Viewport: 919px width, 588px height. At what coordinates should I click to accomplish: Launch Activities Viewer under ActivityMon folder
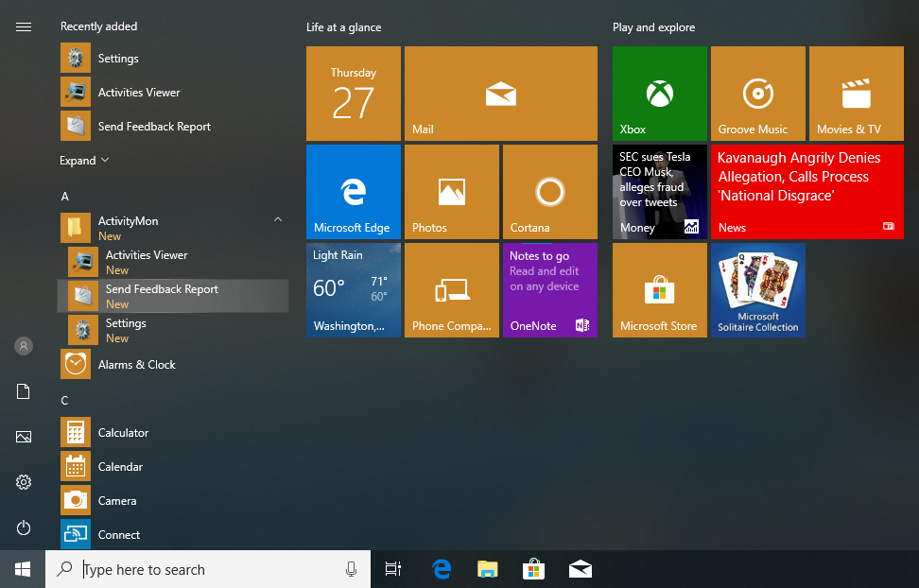(x=174, y=262)
